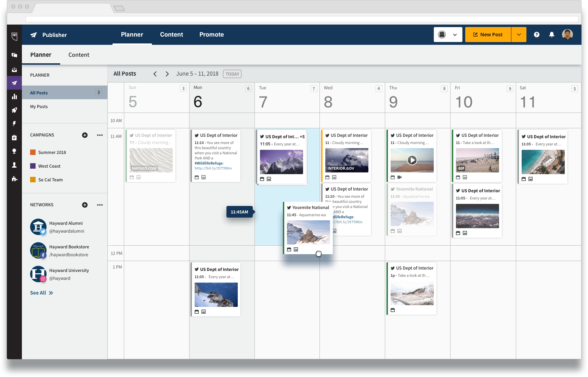Viewport: 588px width, 377px height.
Task: Open Sunday's NATGEO.COM post thumbnail
Action: pos(151,160)
